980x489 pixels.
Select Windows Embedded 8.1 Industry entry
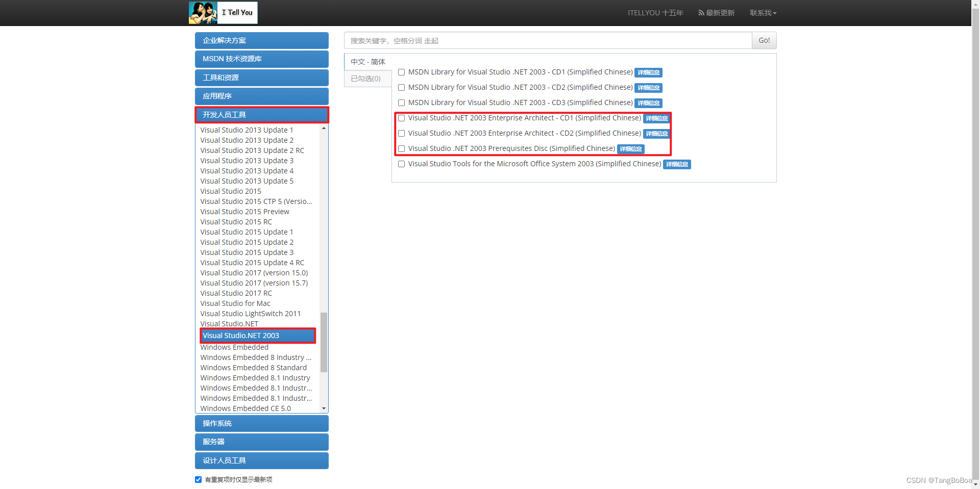click(x=255, y=378)
